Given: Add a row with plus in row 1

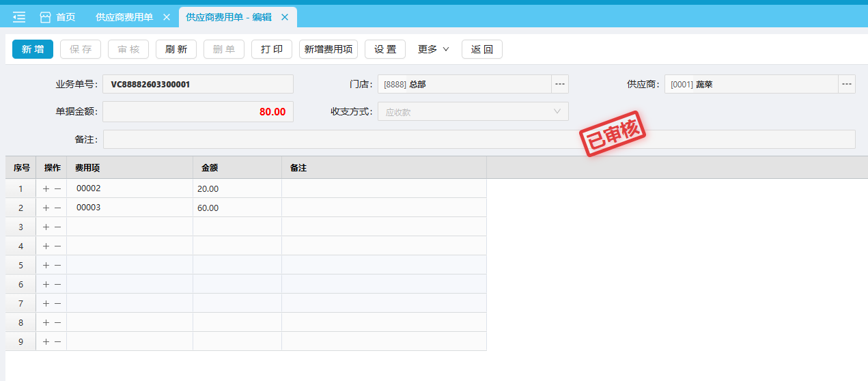Looking at the screenshot, I should pos(46,188).
